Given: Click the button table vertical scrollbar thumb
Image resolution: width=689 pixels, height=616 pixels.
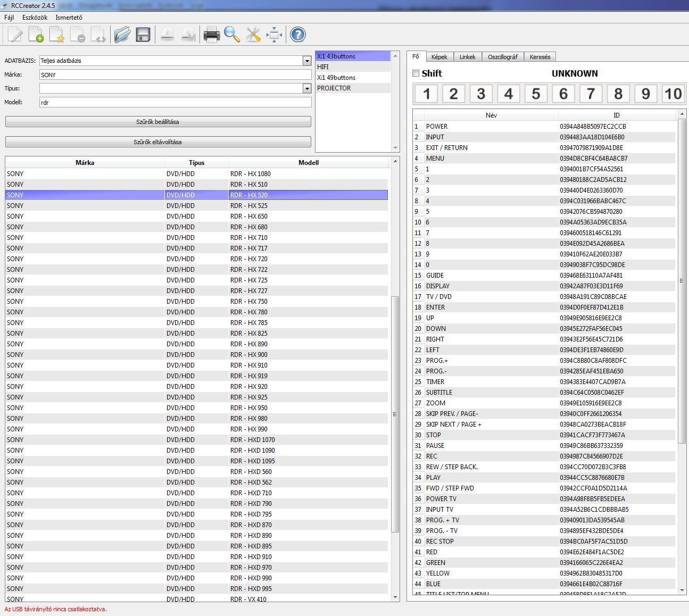Looking at the screenshot, I should (x=682, y=281).
